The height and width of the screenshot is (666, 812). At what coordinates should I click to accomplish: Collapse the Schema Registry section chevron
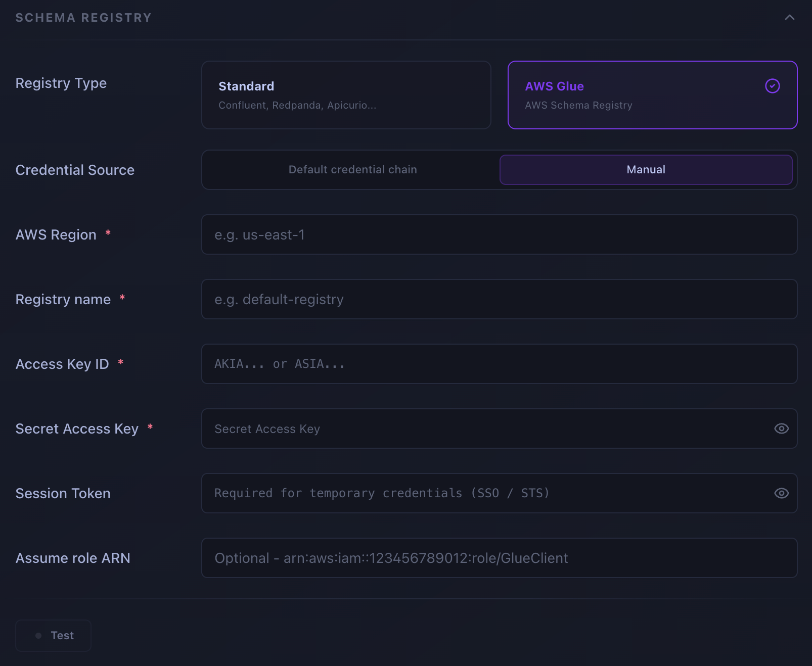[789, 18]
